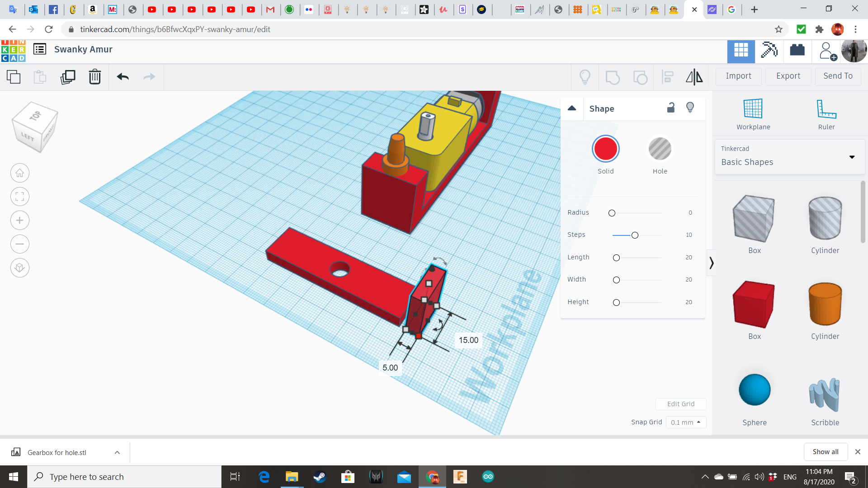Viewport: 868px width, 488px height.
Task: Toggle shape visibility with the lightbulb icon
Action: [690, 108]
